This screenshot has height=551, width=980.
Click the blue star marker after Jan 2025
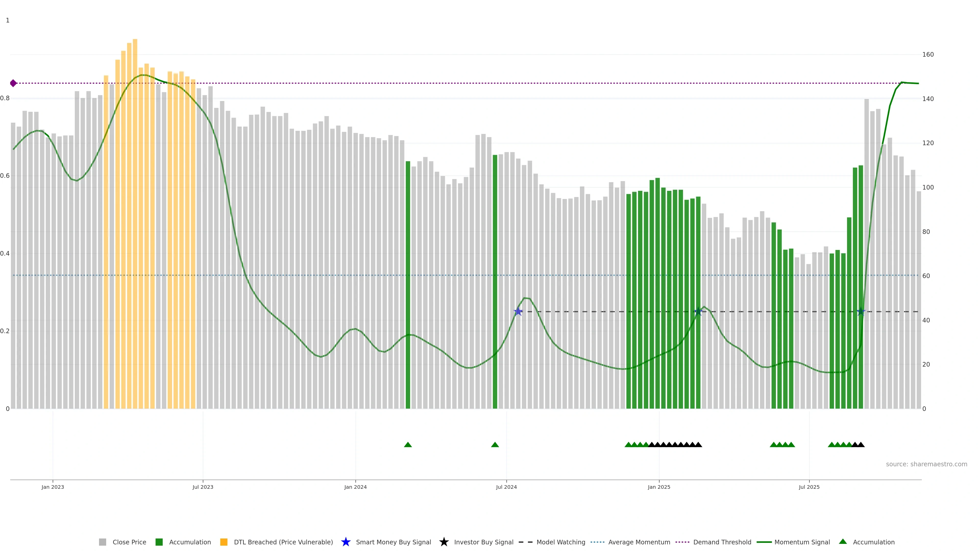pos(698,311)
